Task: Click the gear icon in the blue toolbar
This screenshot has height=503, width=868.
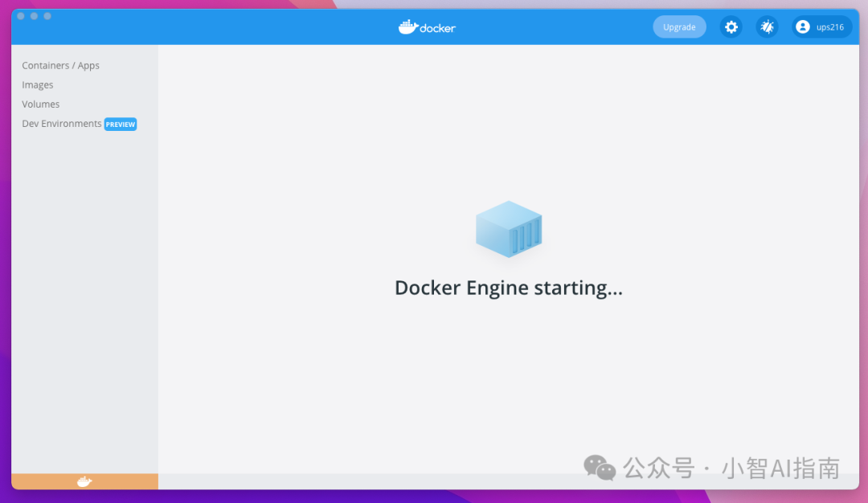Action: pyautogui.click(x=731, y=27)
